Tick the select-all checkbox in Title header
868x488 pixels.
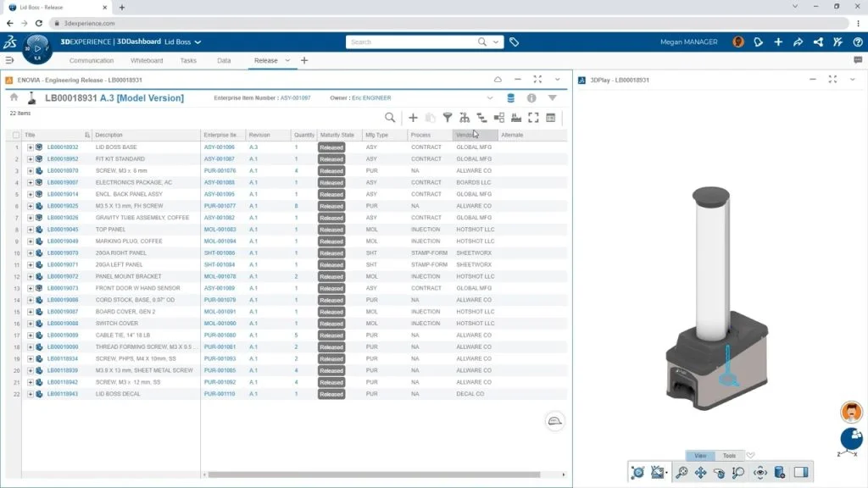16,136
